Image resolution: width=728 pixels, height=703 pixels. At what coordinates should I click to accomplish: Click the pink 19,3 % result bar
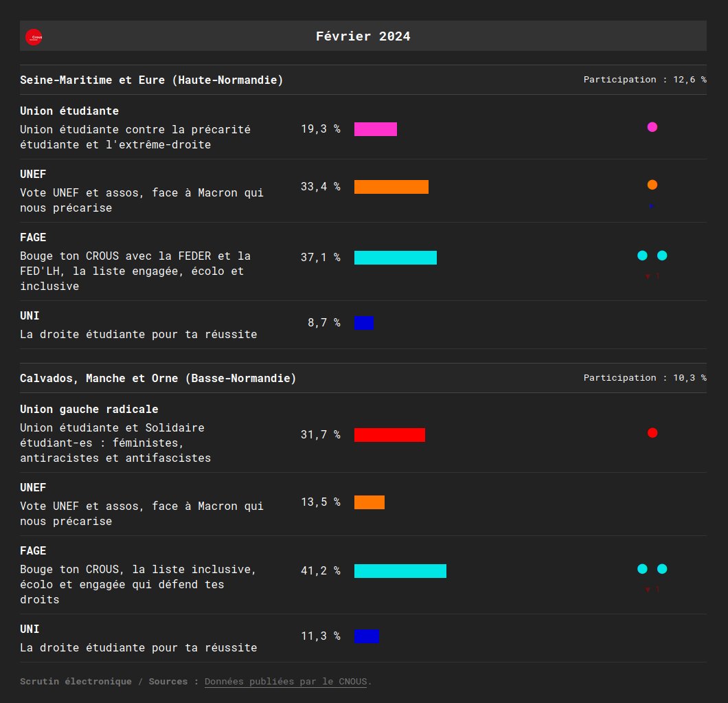click(376, 129)
